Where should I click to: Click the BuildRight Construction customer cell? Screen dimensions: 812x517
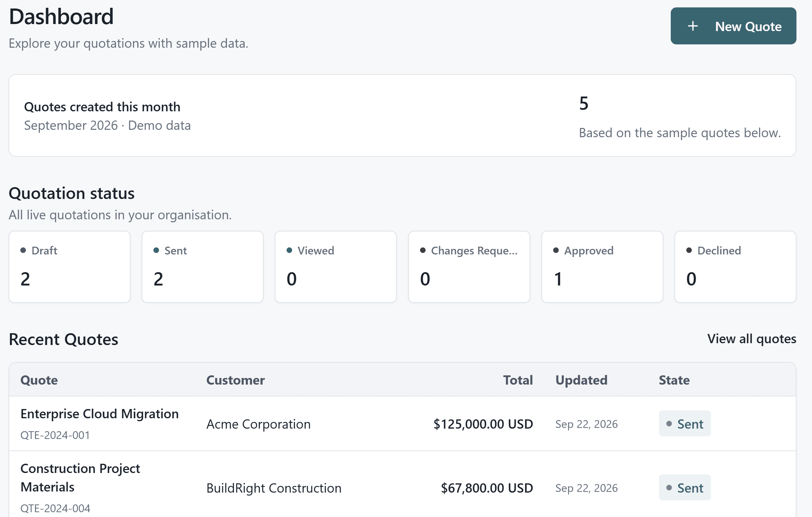(274, 488)
